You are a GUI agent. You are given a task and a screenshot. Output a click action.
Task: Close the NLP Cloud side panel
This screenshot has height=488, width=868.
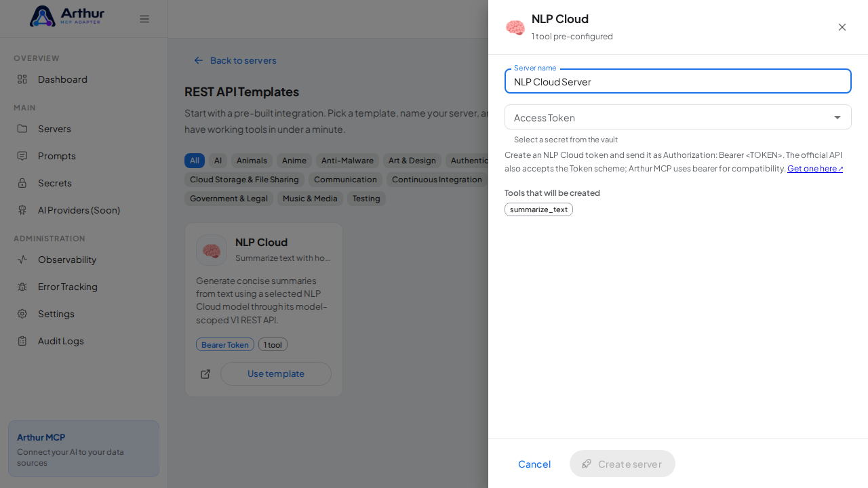(x=842, y=27)
